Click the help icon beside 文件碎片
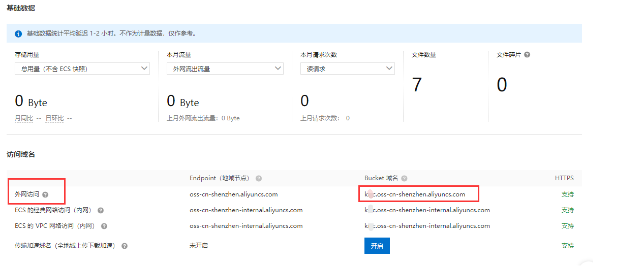644x266 pixels. click(x=527, y=55)
